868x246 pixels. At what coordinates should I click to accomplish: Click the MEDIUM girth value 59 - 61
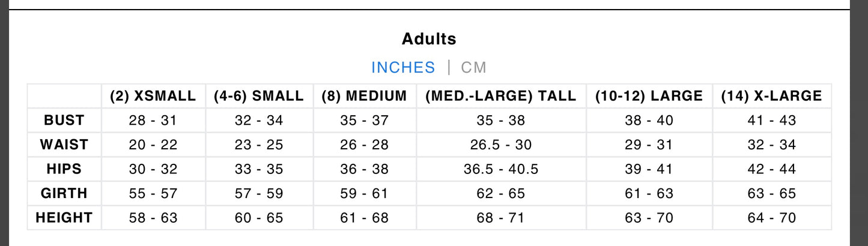click(x=364, y=193)
